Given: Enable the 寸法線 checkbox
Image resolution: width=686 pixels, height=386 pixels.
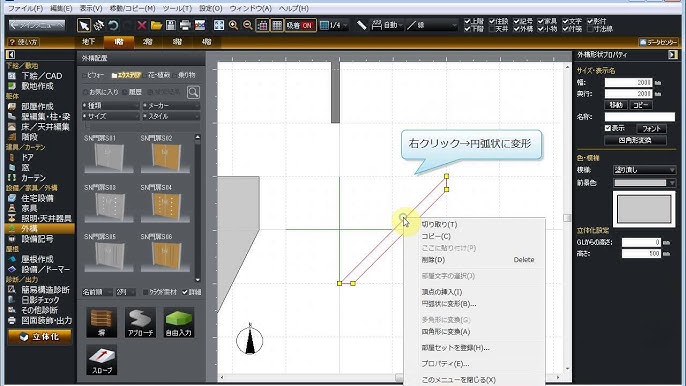Looking at the screenshot, I should point(590,29).
